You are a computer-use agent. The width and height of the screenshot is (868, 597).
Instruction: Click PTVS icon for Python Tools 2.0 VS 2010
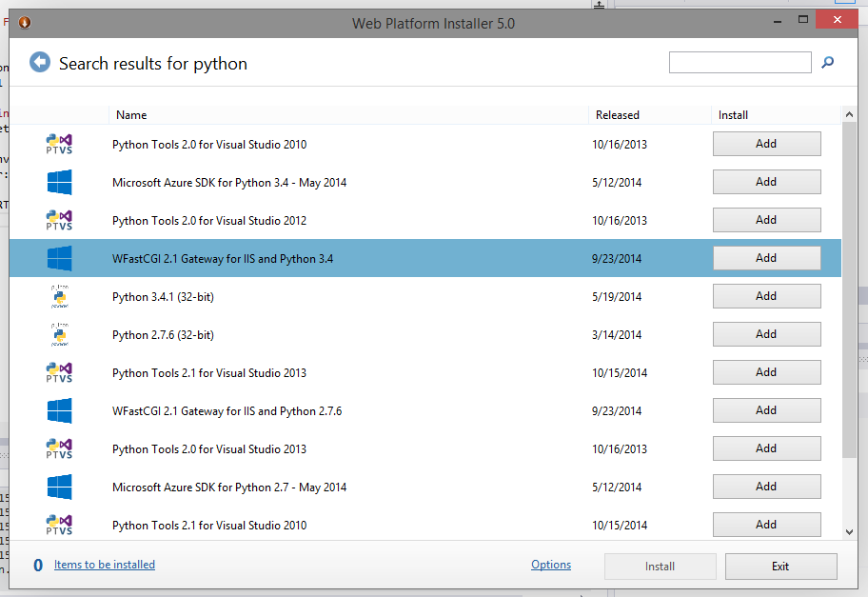click(59, 144)
